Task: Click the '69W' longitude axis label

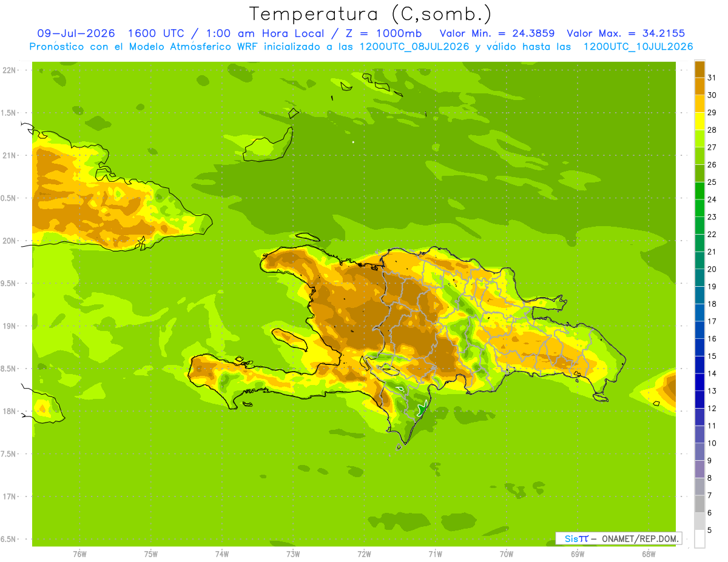Action: coord(577,554)
